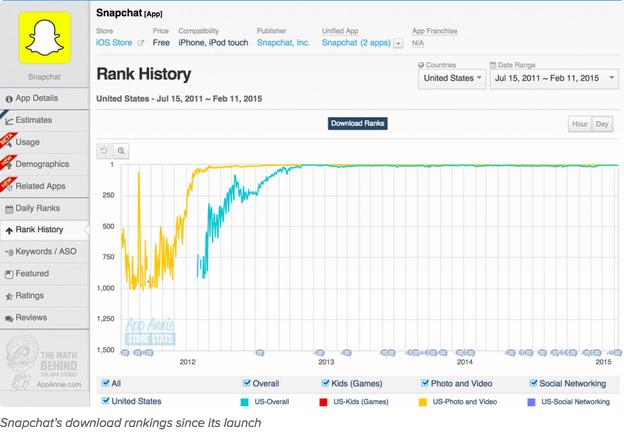Open Keywords / ASO section
The image size is (624, 434).
[x=45, y=252]
